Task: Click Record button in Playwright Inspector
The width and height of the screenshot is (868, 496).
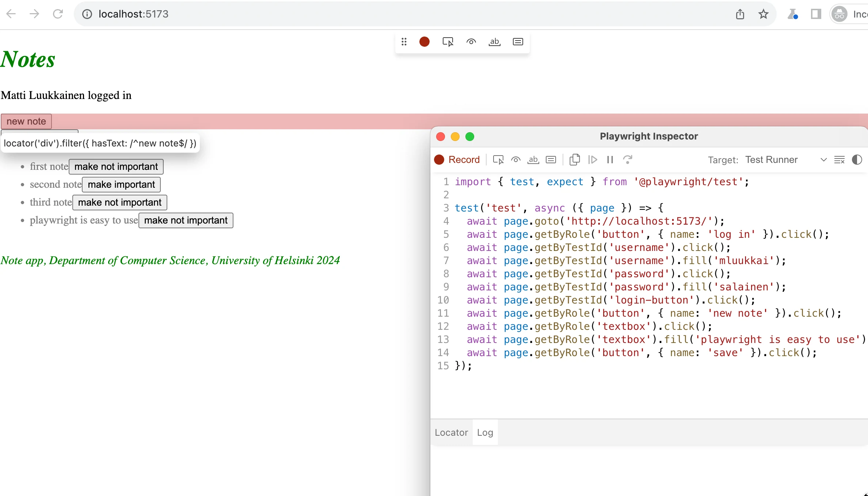Action: point(457,160)
